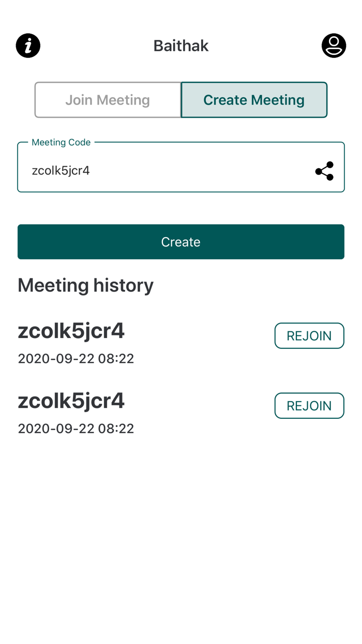Click REJOIN on the second history entry

coord(309,406)
